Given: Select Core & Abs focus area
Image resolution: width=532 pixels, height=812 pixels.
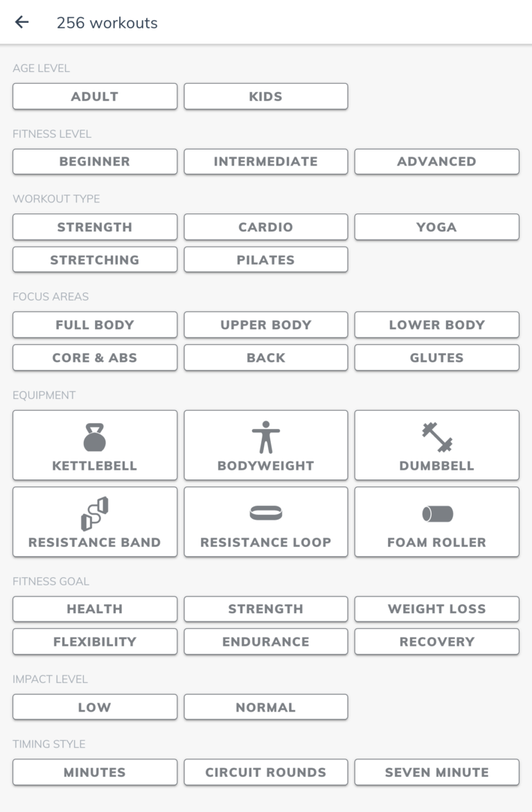Looking at the screenshot, I should point(95,358).
